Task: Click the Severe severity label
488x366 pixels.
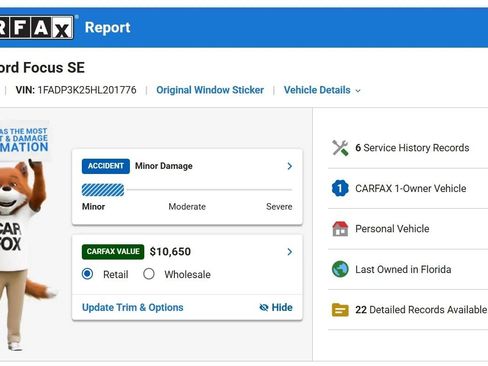Action: click(279, 207)
